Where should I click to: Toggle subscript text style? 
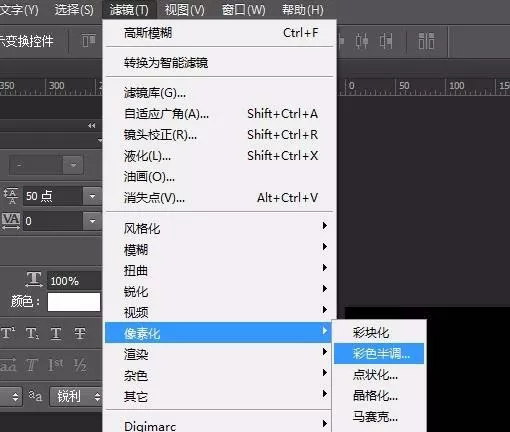point(32,333)
